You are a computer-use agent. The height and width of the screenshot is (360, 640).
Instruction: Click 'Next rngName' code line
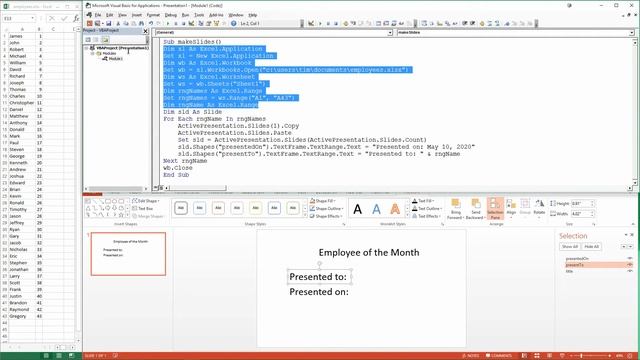(185, 161)
